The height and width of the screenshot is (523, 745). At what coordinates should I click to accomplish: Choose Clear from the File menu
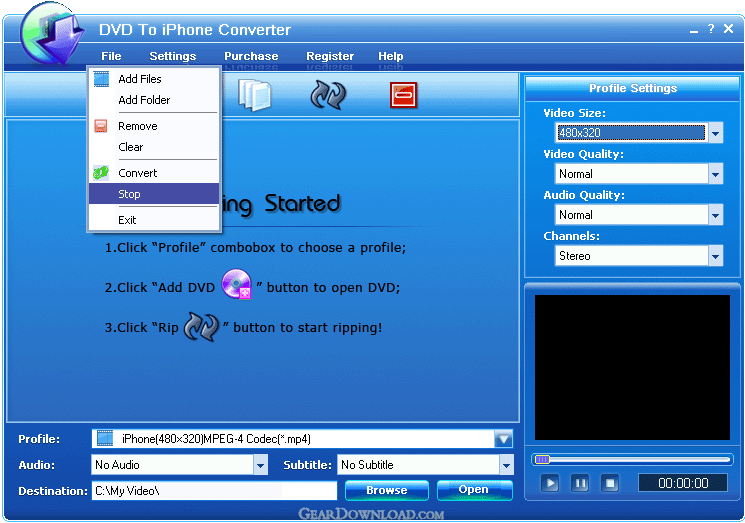(154, 147)
